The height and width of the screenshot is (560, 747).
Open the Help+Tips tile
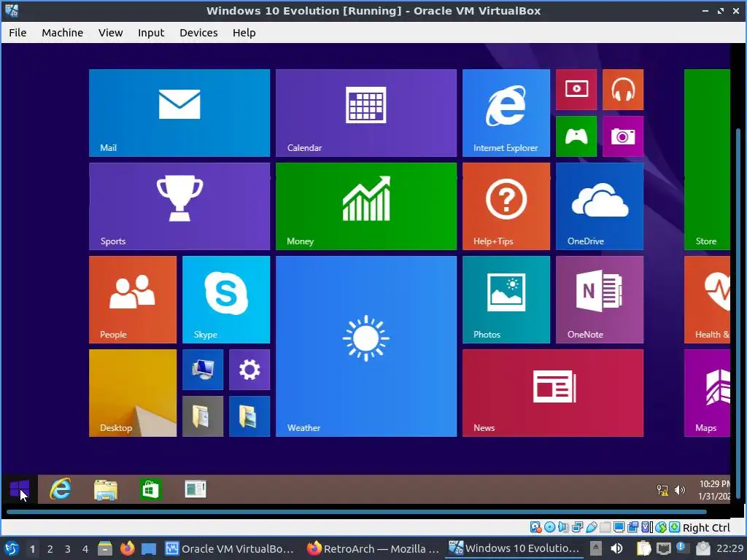(506, 206)
